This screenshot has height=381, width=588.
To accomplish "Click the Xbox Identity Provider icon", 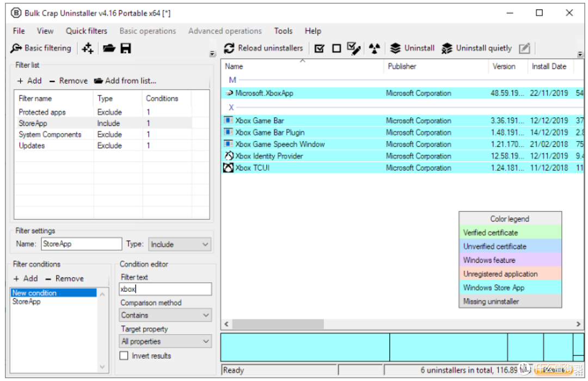I will [x=229, y=155].
